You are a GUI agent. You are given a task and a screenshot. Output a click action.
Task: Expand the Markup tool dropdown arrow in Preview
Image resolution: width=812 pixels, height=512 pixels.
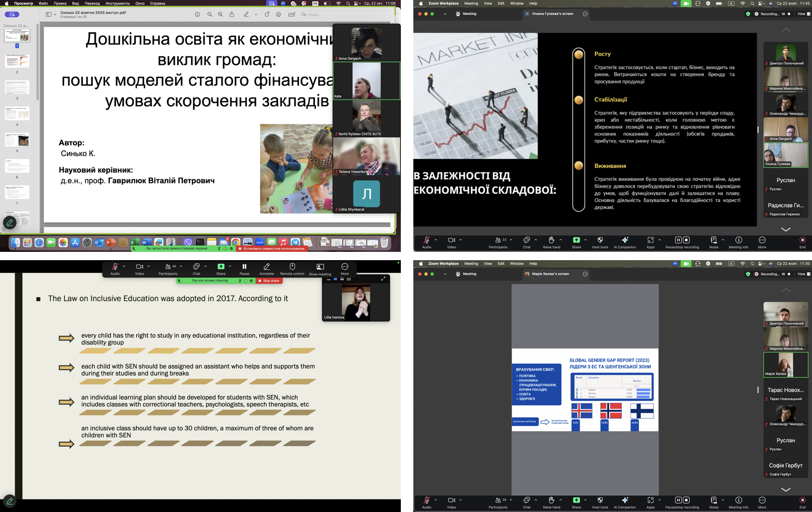click(x=256, y=15)
